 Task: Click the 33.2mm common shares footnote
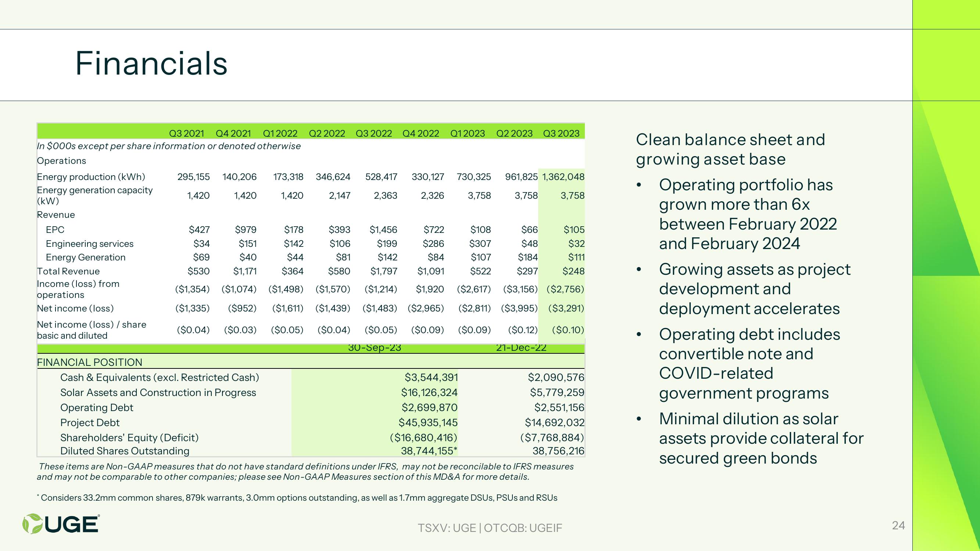(x=297, y=498)
